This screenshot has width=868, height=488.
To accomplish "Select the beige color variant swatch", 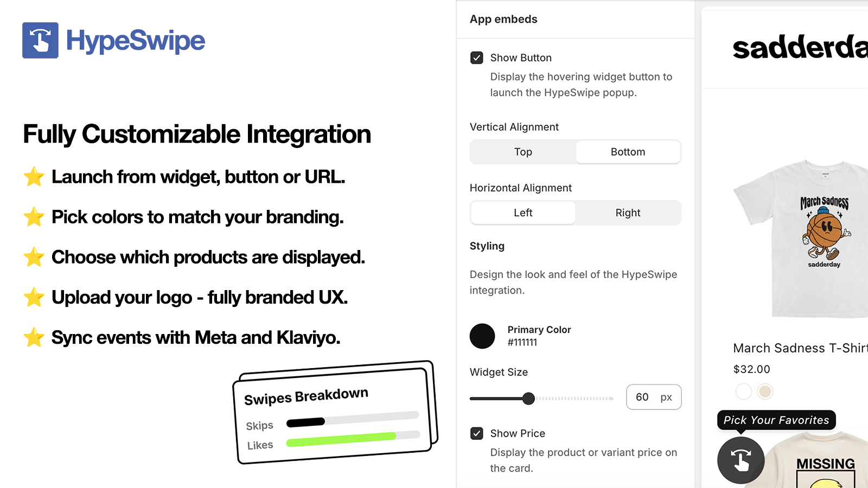I will click(x=765, y=391).
